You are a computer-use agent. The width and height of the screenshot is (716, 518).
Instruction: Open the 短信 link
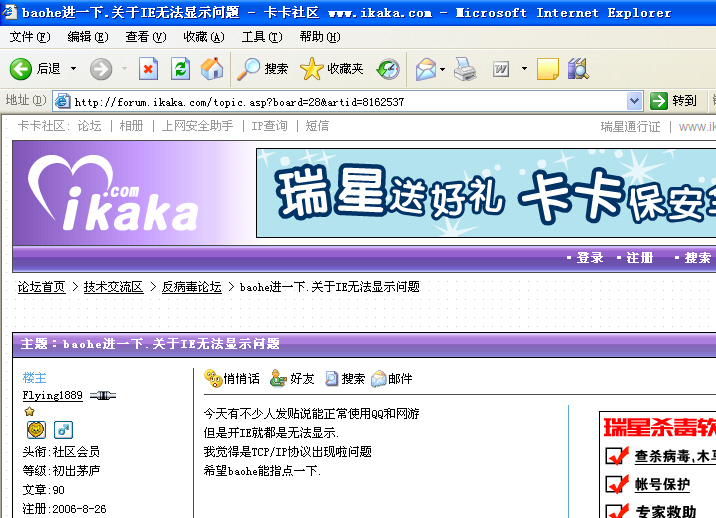click(x=317, y=126)
